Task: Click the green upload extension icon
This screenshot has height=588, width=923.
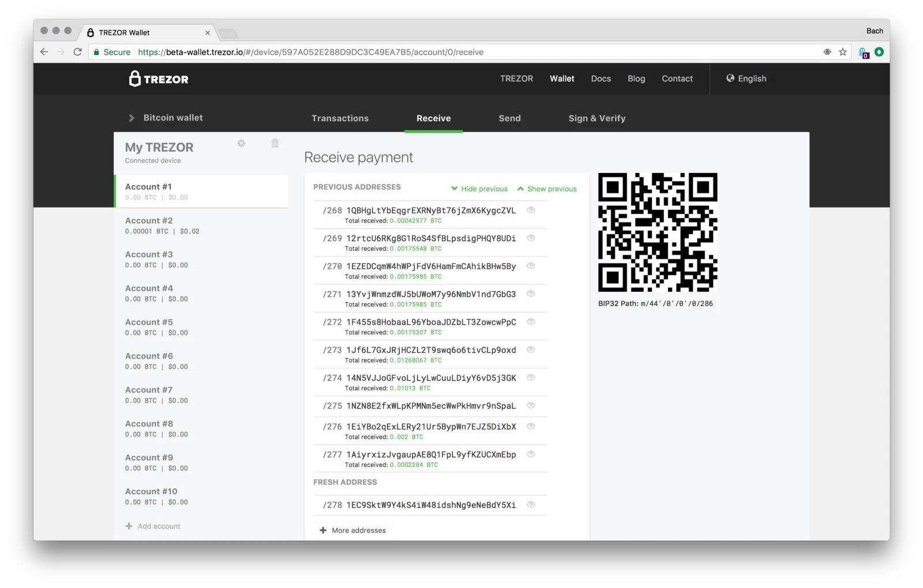Action: [879, 52]
